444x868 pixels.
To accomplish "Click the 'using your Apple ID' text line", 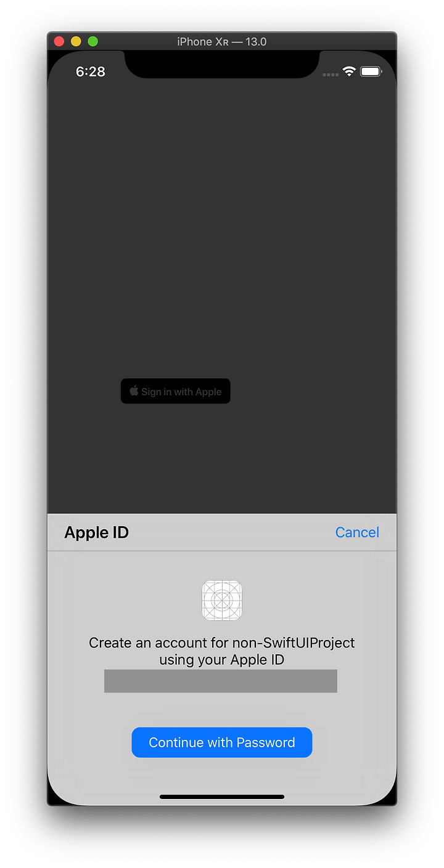I will pyautogui.click(x=222, y=660).
